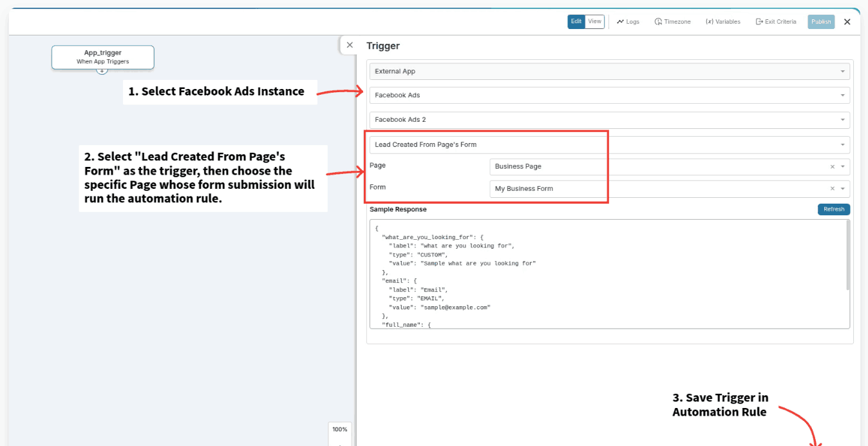The width and height of the screenshot is (868, 446).
Task: Refresh the Sample Response
Action: pyautogui.click(x=833, y=209)
